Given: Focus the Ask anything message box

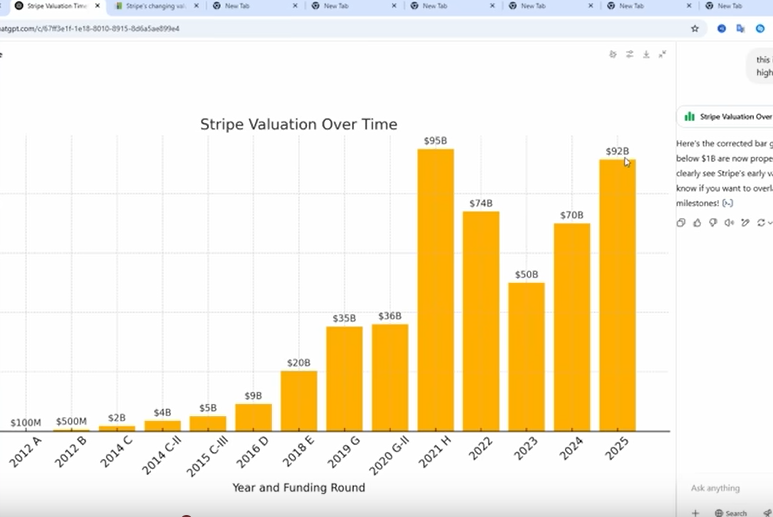Looking at the screenshot, I should pyautogui.click(x=715, y=488).
